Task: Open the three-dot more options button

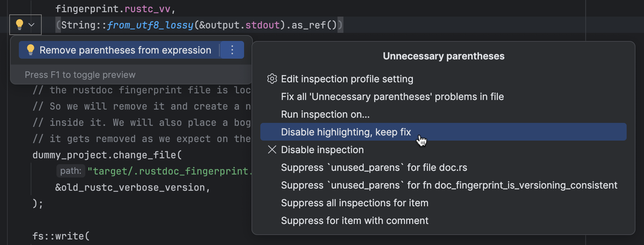Action: [232, 50]
